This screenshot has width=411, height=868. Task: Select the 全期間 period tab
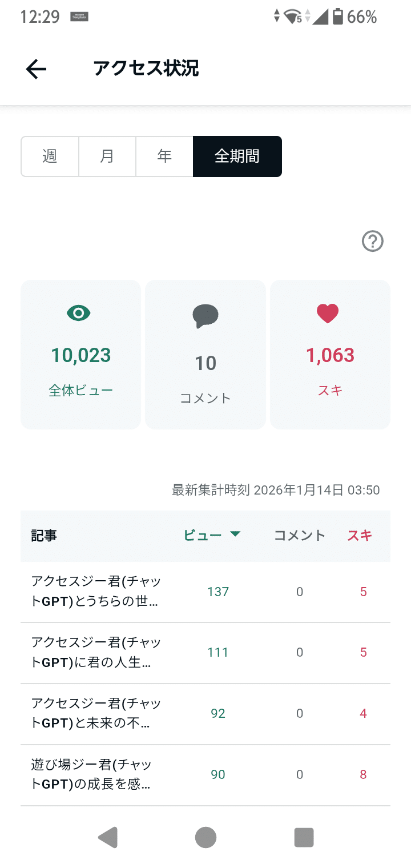click(x=237, y=156)
